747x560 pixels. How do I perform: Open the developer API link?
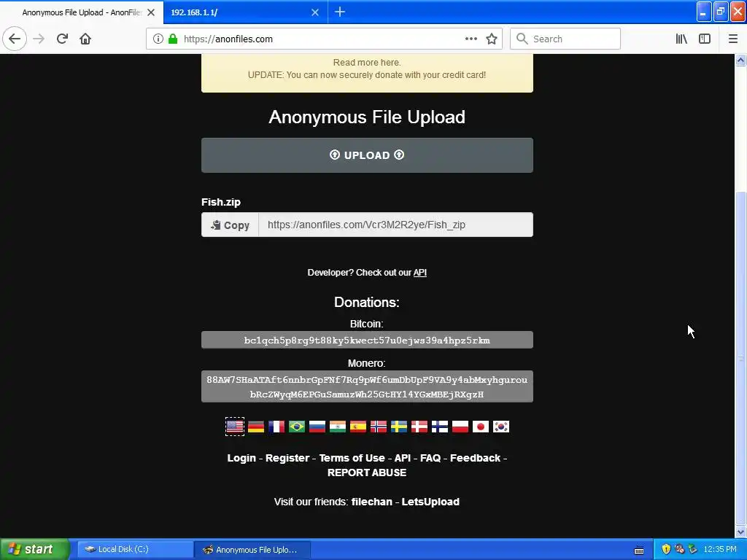coord(419,273)
